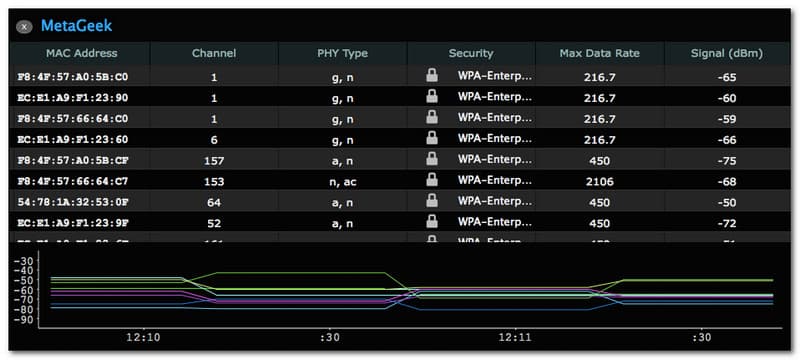Click channel 153 cell
Screen dimensions: 800x360
click(x=214, y=182)
